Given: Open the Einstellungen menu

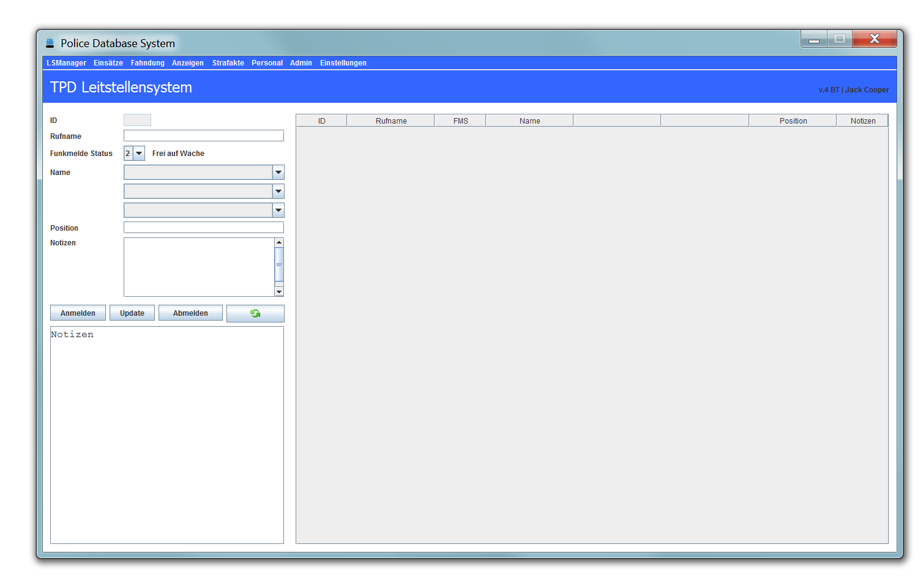Looking at the screenshot, I should [343, 63].
